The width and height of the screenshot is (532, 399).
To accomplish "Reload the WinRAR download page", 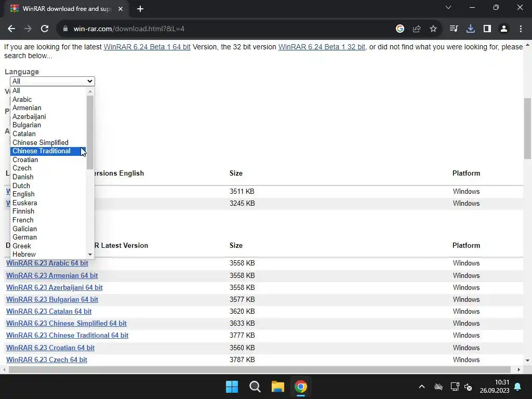I will (x=45, y=29).
